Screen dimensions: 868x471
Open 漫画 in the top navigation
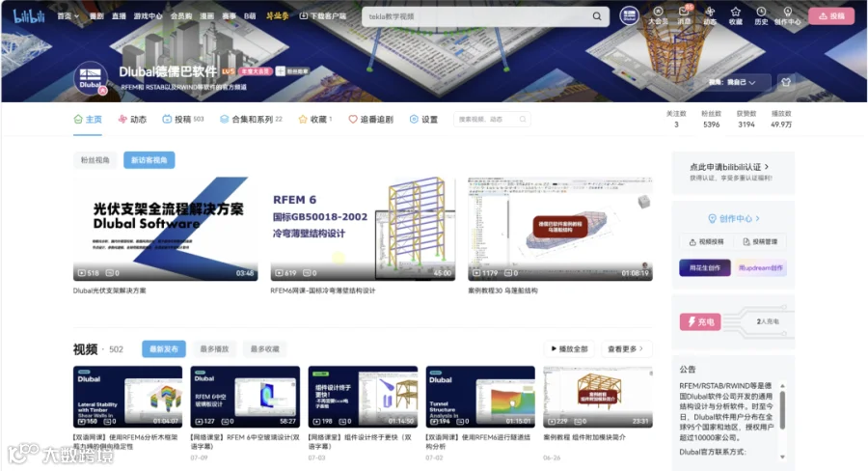[206, 16]
